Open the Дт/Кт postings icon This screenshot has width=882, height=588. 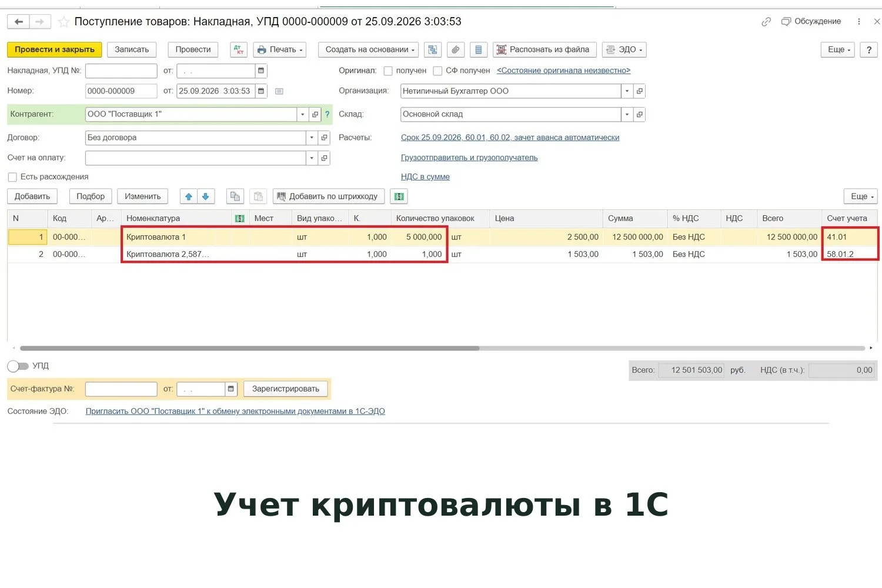(239, 50)
